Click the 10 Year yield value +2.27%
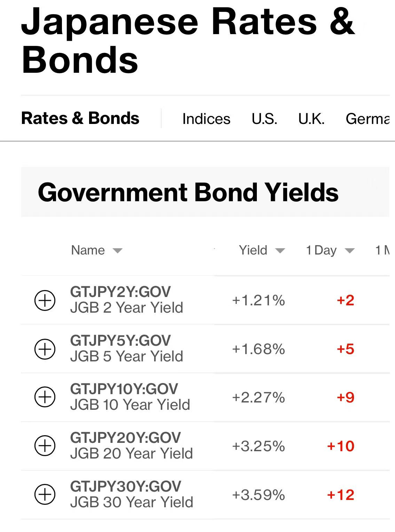This screenshot has height=532, width=395. point(258,398)
